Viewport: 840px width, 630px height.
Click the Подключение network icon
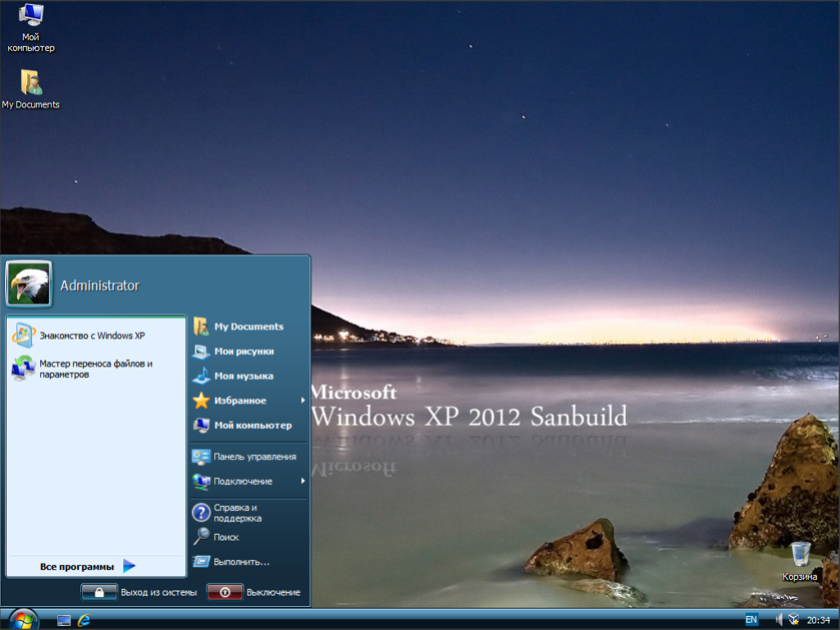[x=201, y=482]
